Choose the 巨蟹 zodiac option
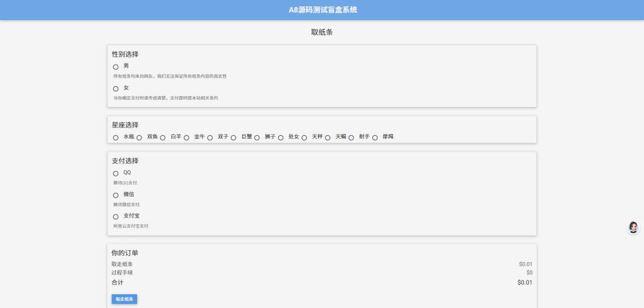This screenshot has width=644, height=308. pos(233,138)
